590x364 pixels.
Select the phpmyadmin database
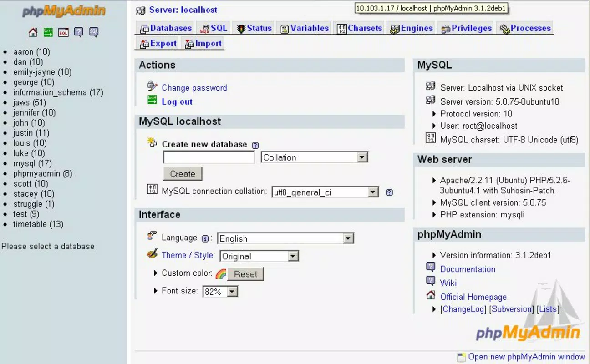tap(43, 173)
